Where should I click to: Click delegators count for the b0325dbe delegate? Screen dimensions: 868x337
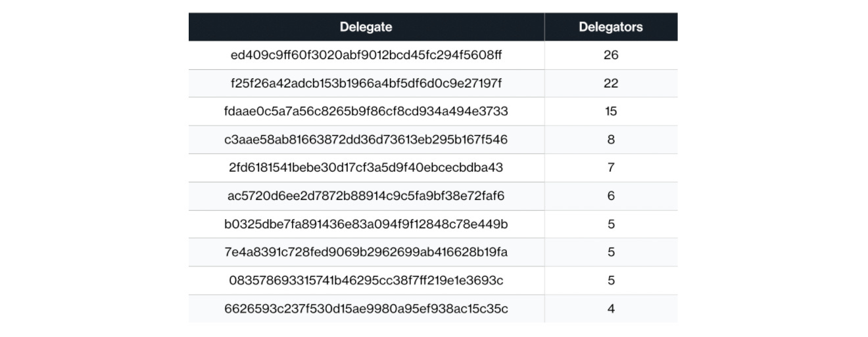pos(610,224)
